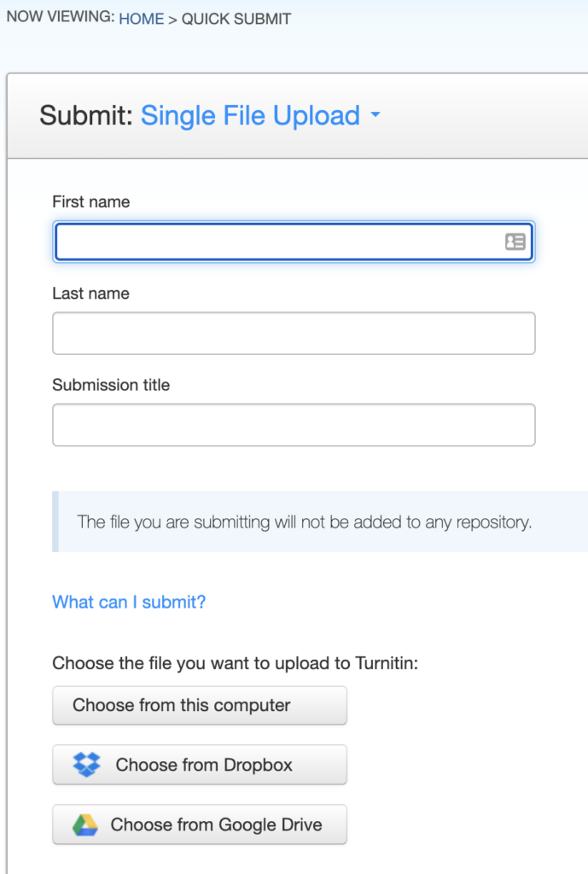Click the 'Choose the file you want to upload' text

(235, 663)
